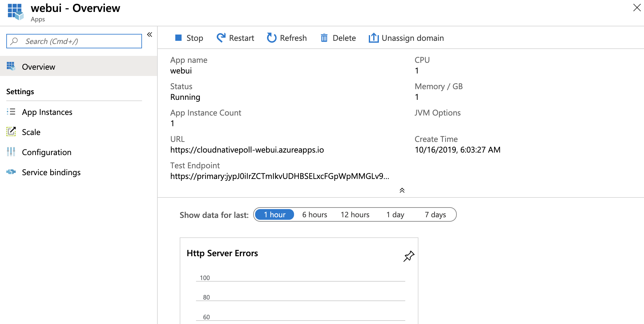Click the App Instance Count label
The width and height of the screenshot is (644, 324).
tap(206, 113)
